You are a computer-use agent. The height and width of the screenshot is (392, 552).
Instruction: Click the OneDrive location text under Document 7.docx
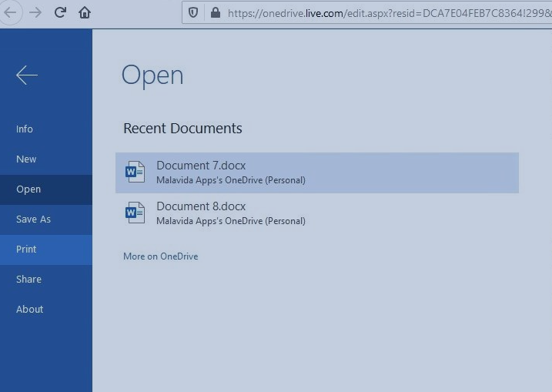(x=231, y=180)
